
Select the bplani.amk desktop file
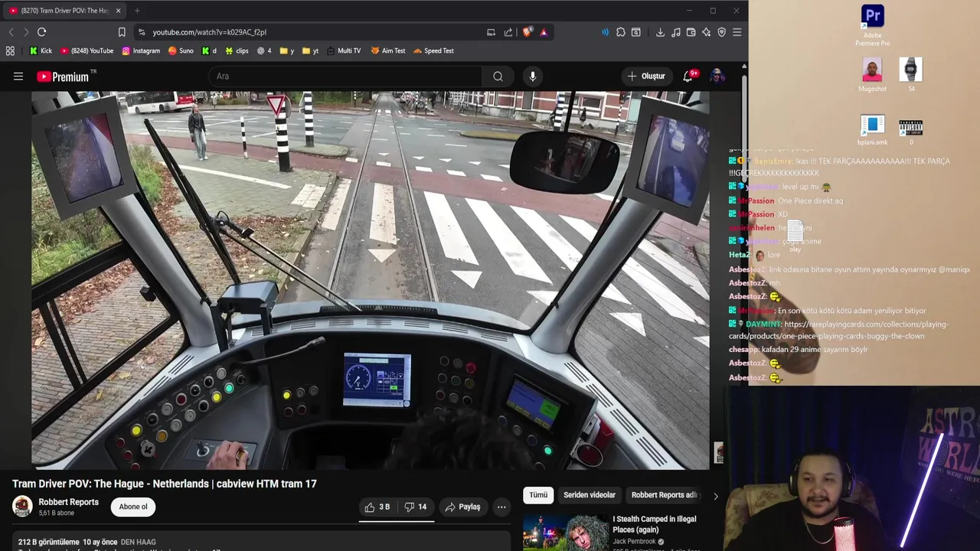pyautogui.click(x=872, y=130)
